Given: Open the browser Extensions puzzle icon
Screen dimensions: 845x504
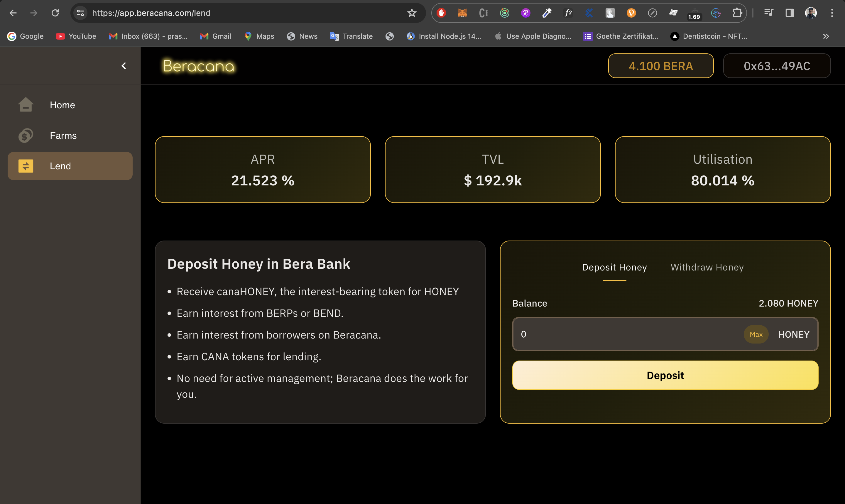Looking at the screenshot, I should (x=737, y=13).
